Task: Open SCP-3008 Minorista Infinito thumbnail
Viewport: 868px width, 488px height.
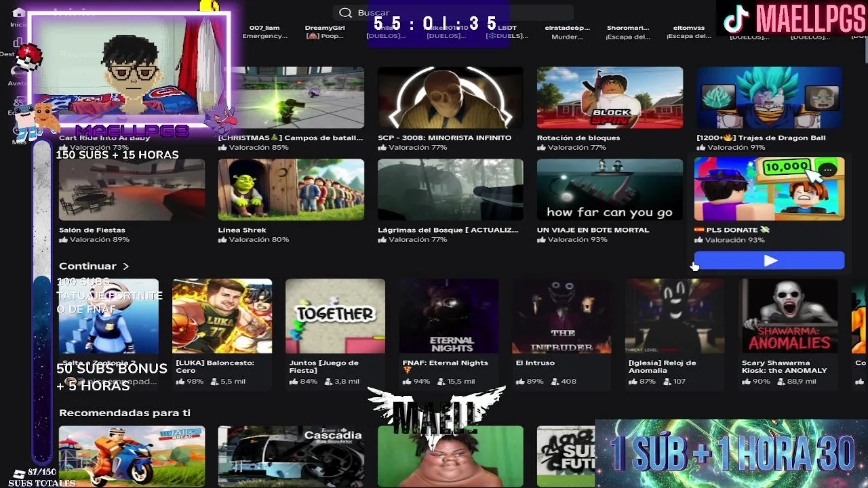Action: [x=450, y=98]
